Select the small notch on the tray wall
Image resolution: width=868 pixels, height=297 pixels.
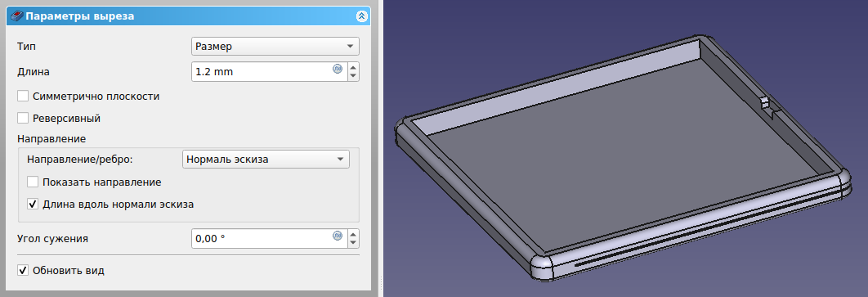[x=766, y=108]
